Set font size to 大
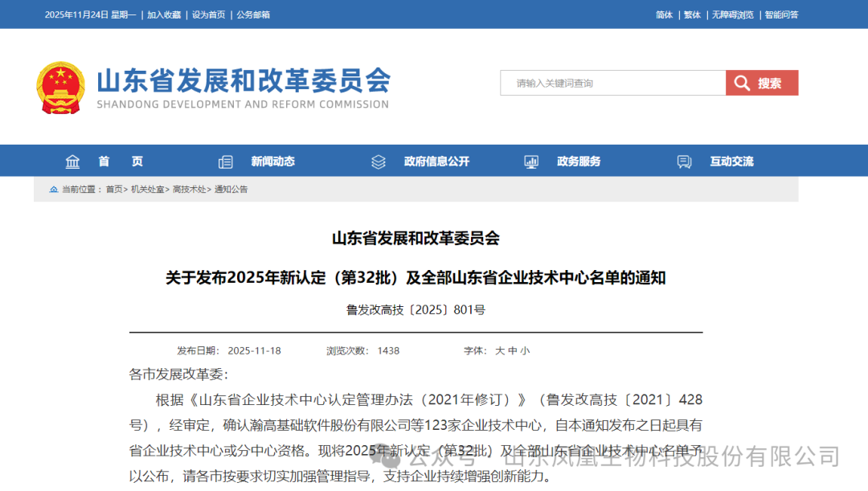The height and width of the screenshot is (491, 868). (499, 351)
